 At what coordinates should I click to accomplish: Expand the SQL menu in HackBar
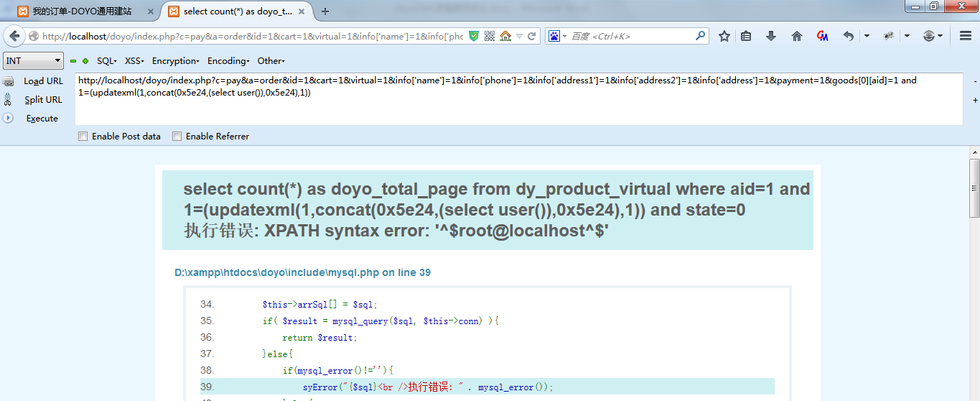coord(107,61)
